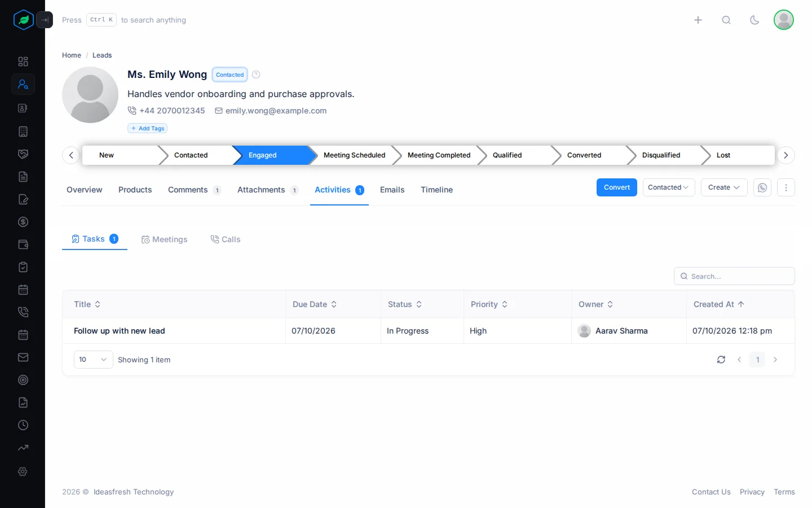Open the Emails tab
The height and width of the screenshot is (508, 812).
[x=392, y=190]
